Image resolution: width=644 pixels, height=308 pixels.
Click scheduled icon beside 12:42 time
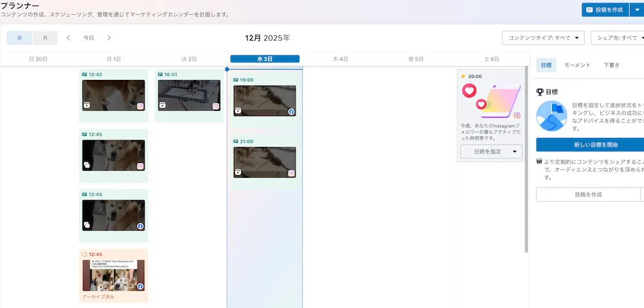(84, 74)
